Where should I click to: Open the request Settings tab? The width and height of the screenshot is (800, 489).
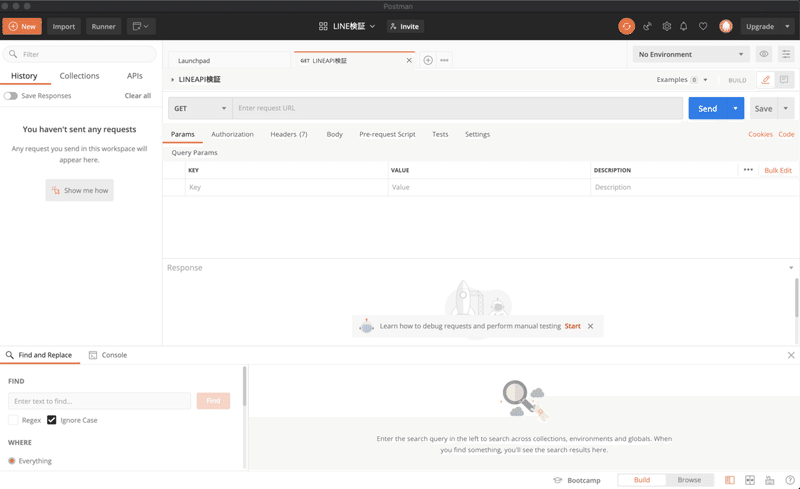point(477,134)
